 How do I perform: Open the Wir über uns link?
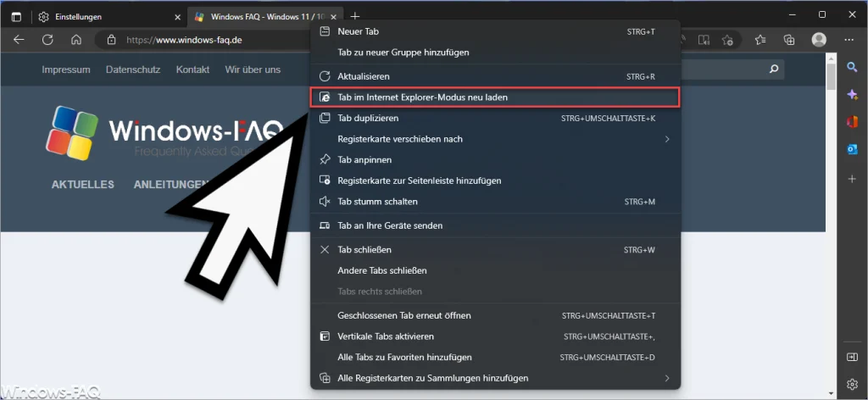(x=253, y=69)
